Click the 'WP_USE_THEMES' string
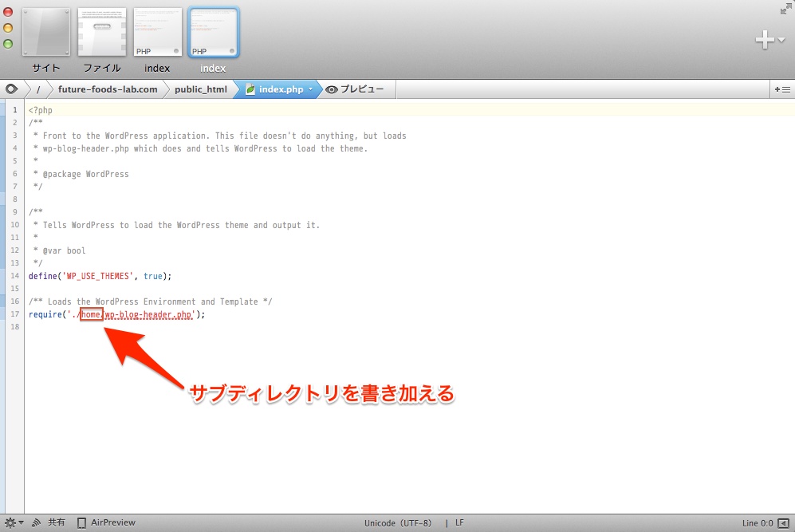Image resolution: width=795 pixels, height=532 pixels. pyautogui.click(x=98, y=276)
